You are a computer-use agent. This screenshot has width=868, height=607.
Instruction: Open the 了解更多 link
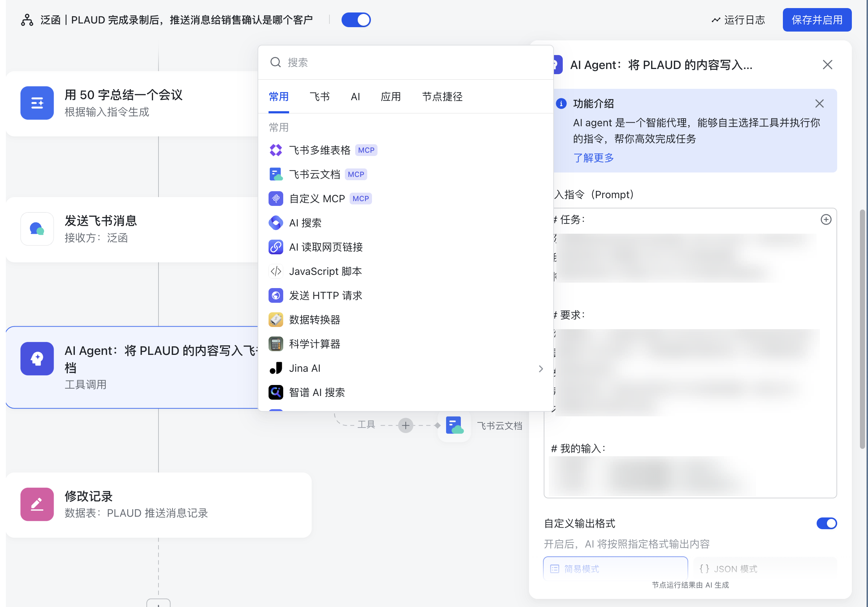tap(593, 158)
